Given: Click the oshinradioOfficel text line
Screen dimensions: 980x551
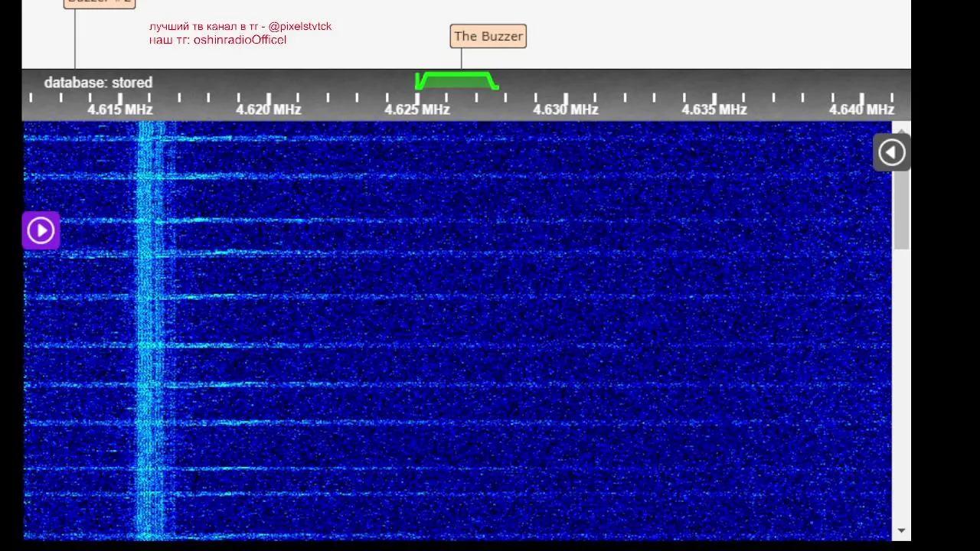Looking at the screenshot, I should [217, 40].
